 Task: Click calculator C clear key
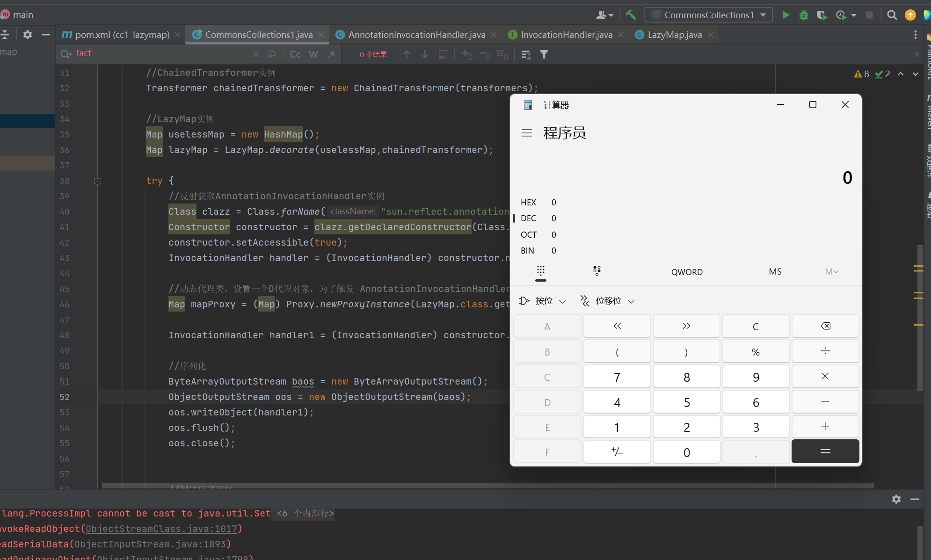click(x=756, y=326)
